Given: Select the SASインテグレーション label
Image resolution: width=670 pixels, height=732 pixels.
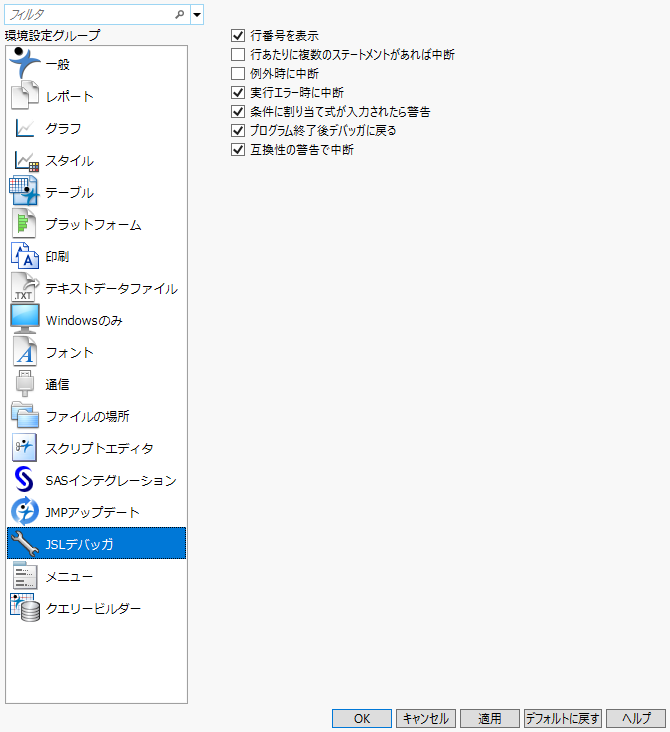Looking at the screenshot, I should (x=111, y=480).
